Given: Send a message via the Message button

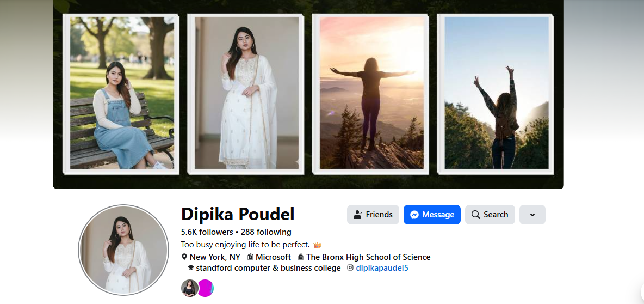Looking at the screenshot, I should [x=432, y=215].
